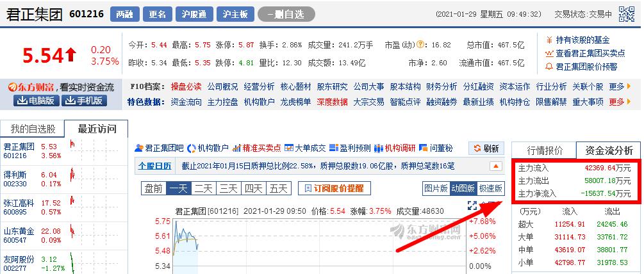This screenshot has width=644, height=274.
Task: Open 盈利预测 icon link
Action: [x=350, y=148]
